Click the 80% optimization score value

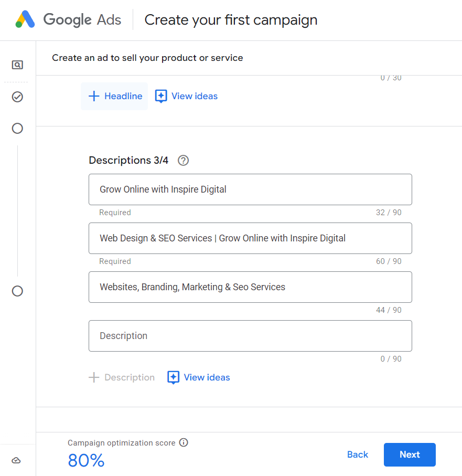[x=86, y=460]
